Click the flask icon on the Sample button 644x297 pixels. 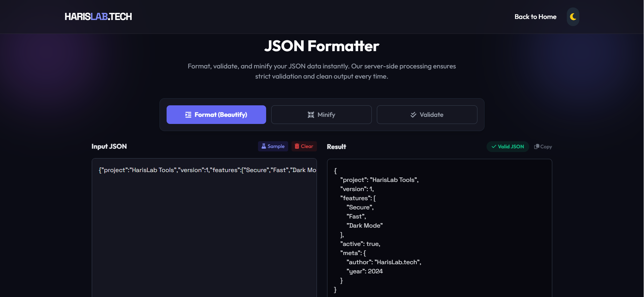tap(264, 146)
